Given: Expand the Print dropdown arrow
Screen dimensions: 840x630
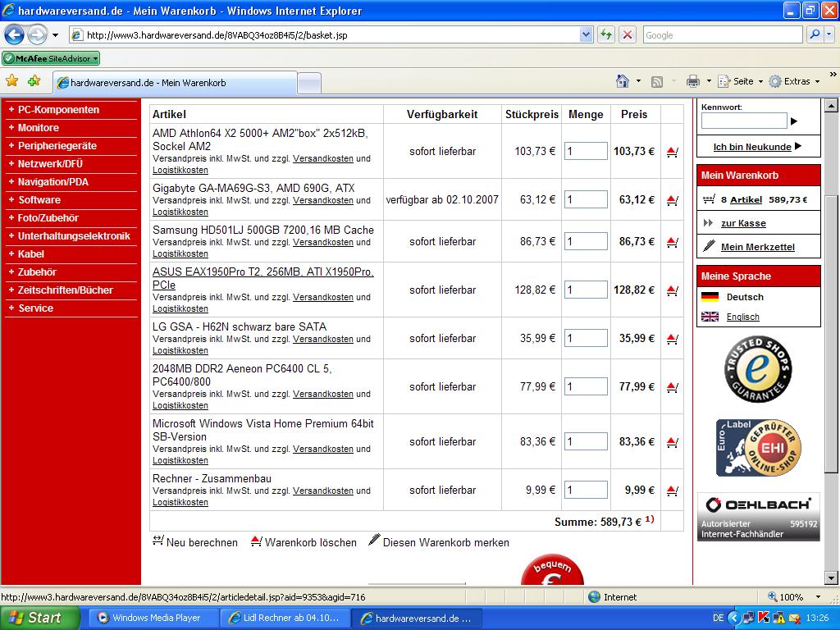Looking at the screenshot, I should click(x=709, y=81).
